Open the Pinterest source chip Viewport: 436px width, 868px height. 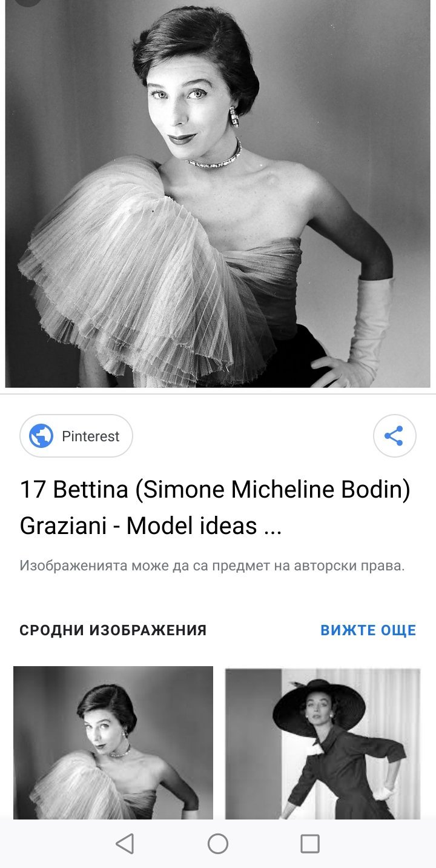(x=76, y=436)
